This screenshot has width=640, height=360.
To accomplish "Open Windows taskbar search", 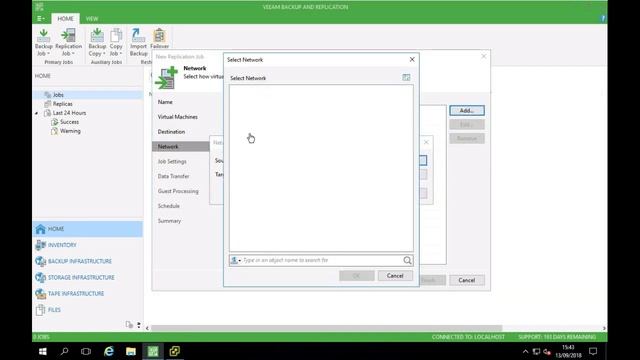I will tap(64, 351).
